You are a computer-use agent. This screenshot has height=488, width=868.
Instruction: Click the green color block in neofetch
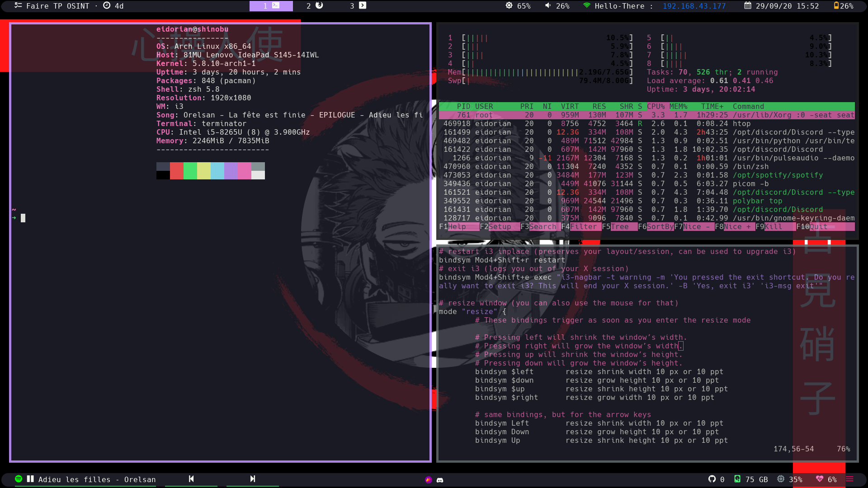[x=190, y=171]
